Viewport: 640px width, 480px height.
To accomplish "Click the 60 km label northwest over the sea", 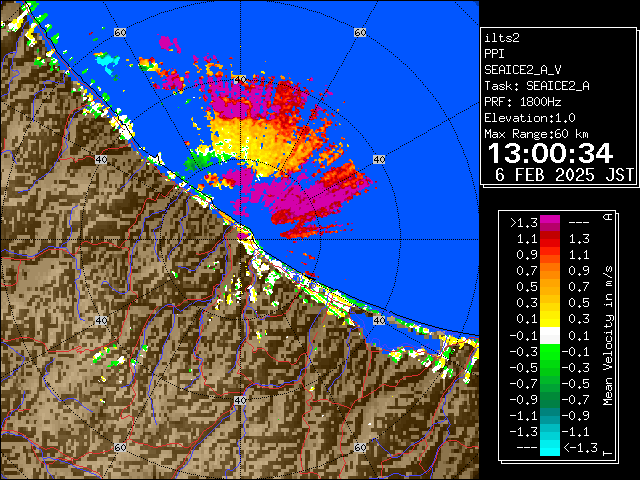I will point(120,32).
